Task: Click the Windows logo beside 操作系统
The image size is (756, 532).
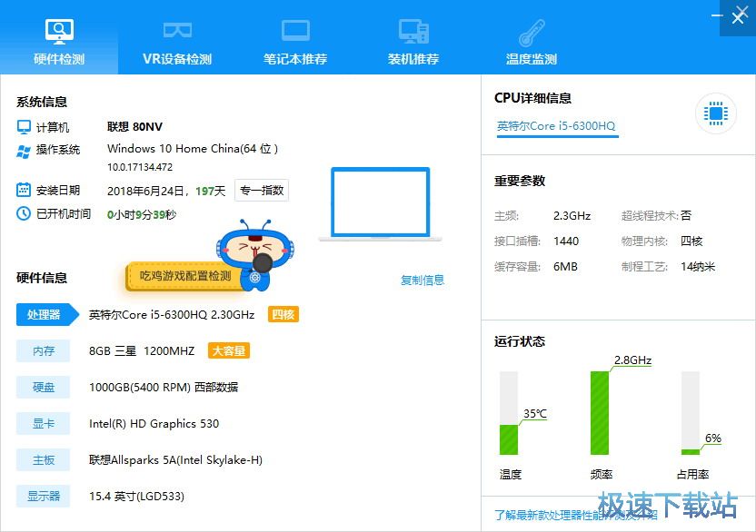Action: tap(24, 152)
